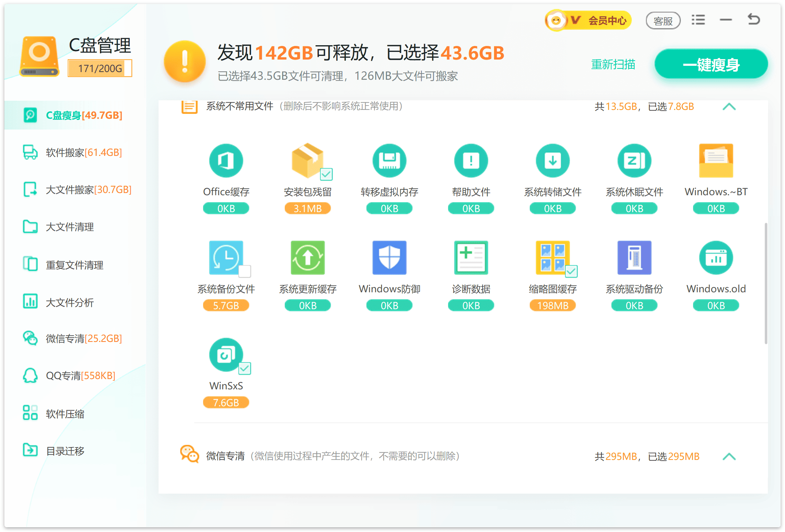
Task: Click the 大文件分析 chart icon in the sidebar
Action: point(30,301)
